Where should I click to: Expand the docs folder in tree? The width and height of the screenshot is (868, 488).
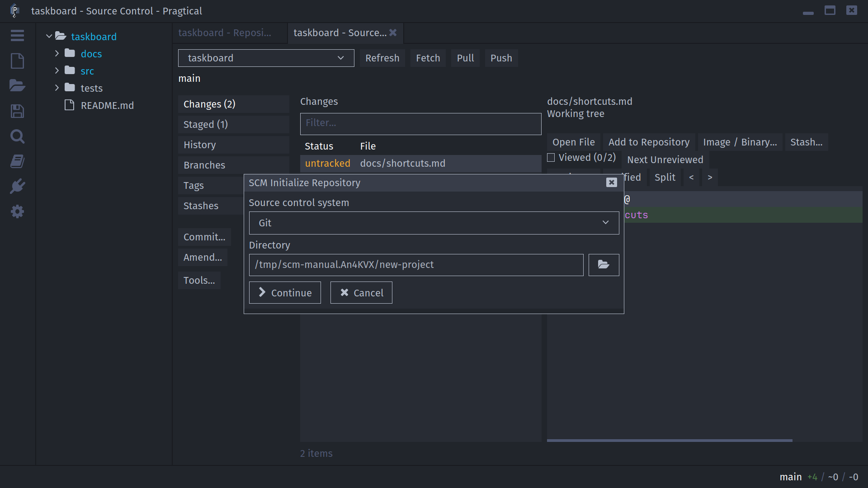[57, 53]
